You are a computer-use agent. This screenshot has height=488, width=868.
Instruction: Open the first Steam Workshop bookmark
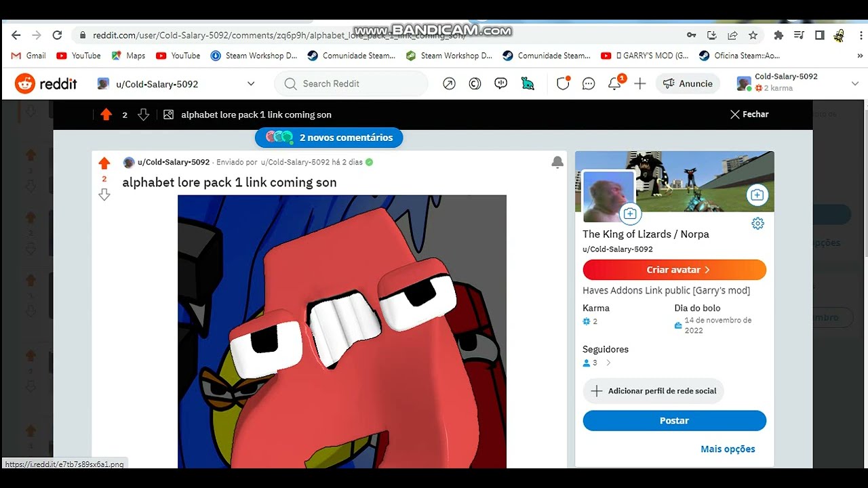[254, 56]
